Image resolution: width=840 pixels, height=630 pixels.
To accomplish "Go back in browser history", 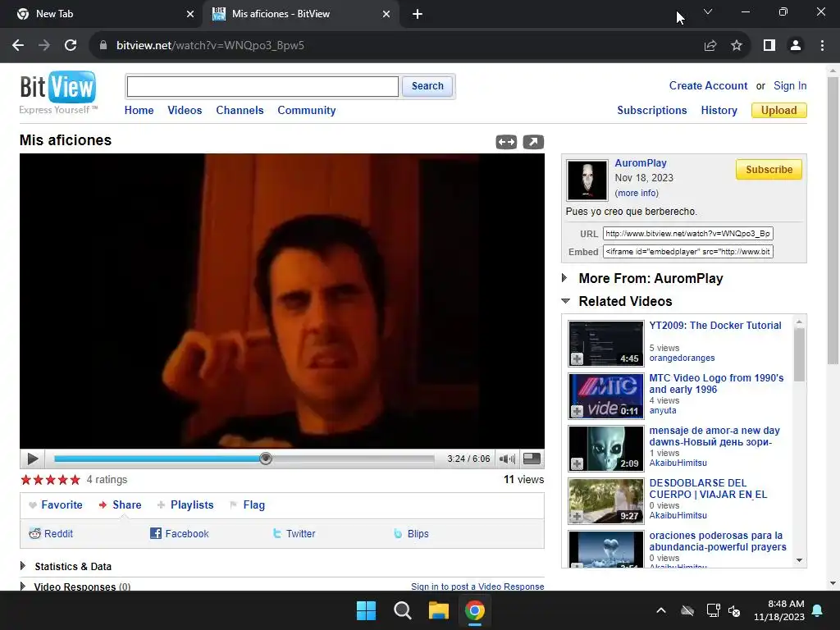I will [x=18, y=46].
